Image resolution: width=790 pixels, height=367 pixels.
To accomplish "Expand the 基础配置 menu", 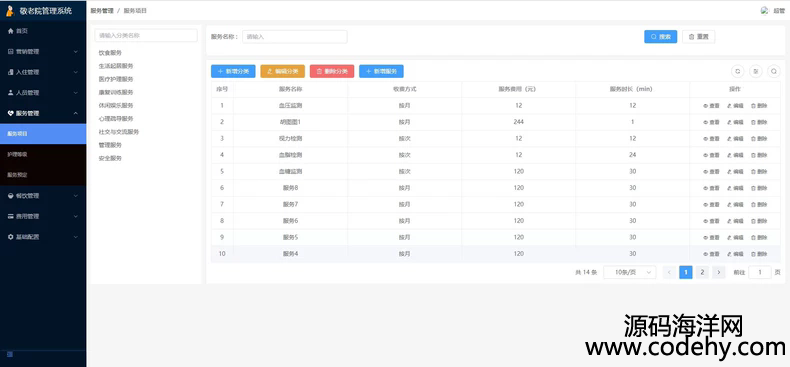I will (x=43, y=237).
